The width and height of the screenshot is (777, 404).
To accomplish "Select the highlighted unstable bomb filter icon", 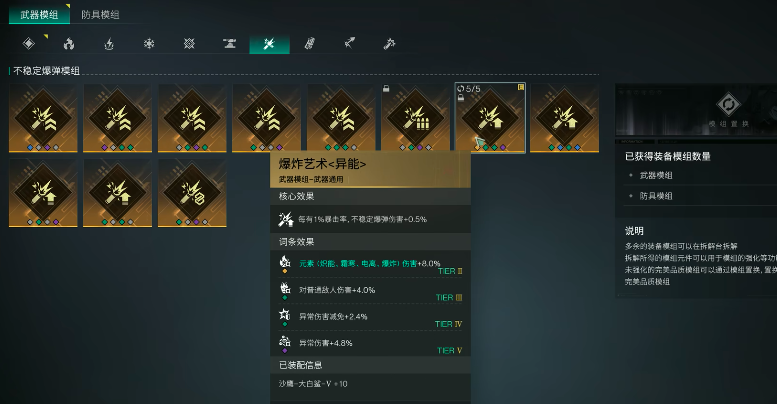I will (x=269, y=44).
